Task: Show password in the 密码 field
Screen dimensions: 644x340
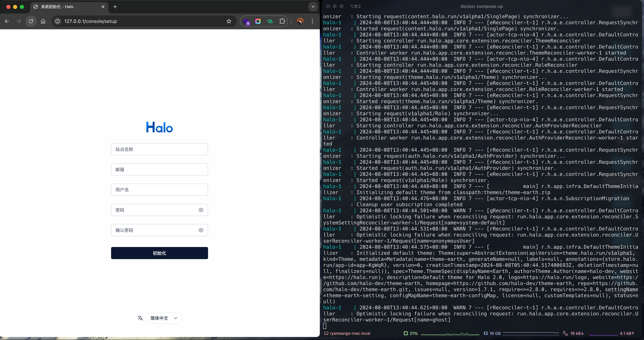Action: (x=201, y=210)
